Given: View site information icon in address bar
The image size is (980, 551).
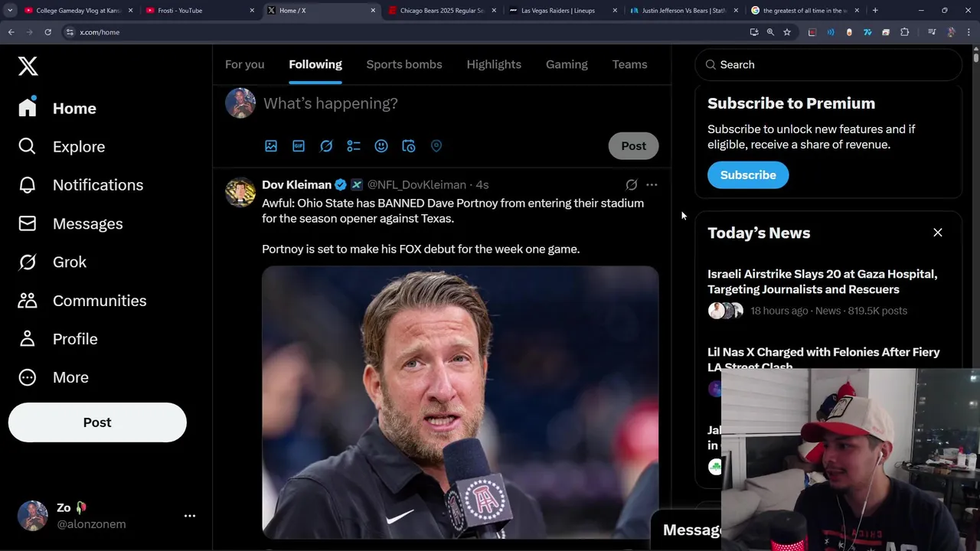Looking at the screenshot, I should (x=70, y=32).
